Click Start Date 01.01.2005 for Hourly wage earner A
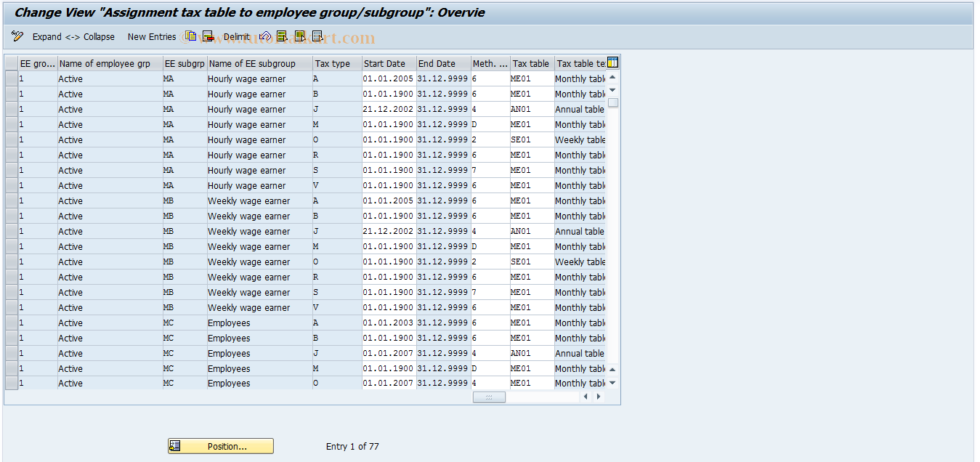Screen dimensions: 980x462 point(389,78)
